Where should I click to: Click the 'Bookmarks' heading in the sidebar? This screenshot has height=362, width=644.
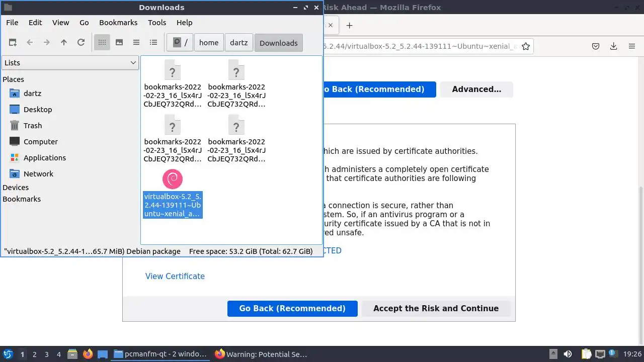pyautogui.click(x=22, y=199)
